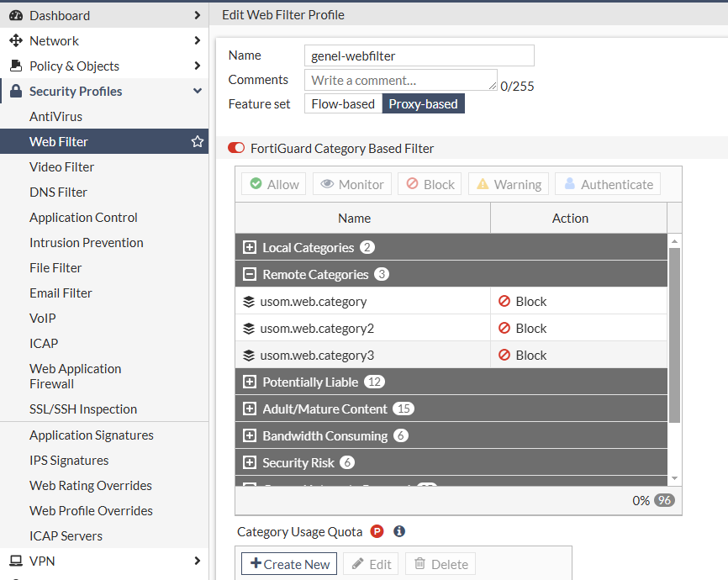The image size is (728, 580).
Task: Open the File Filter menu item
Action: click(x=55, y=267)
